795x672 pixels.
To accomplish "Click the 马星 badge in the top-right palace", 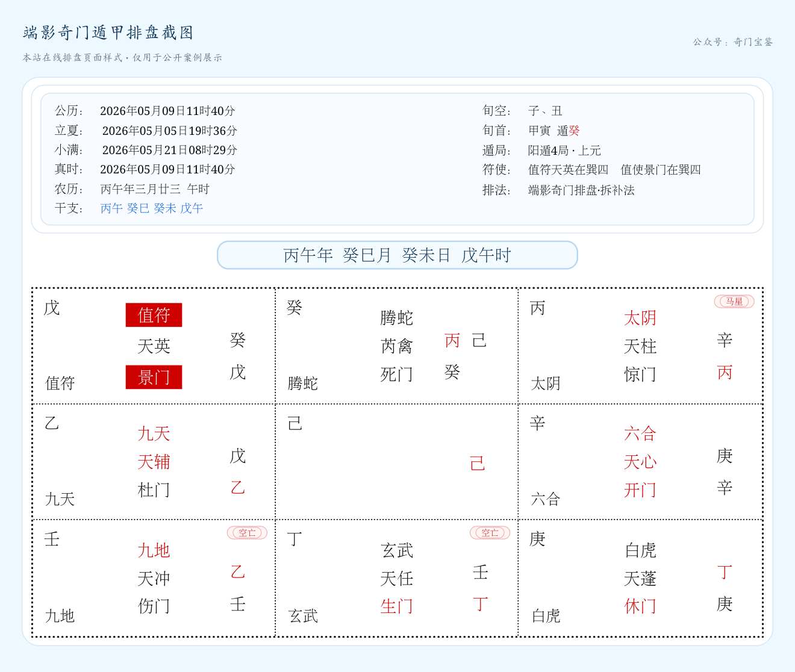I will click(x=734, y=302).
